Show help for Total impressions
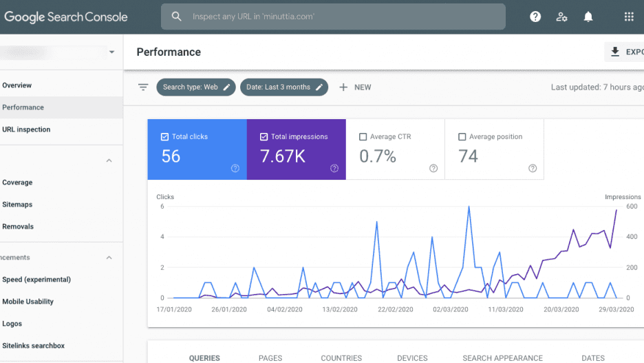 [x=334, y=168]
